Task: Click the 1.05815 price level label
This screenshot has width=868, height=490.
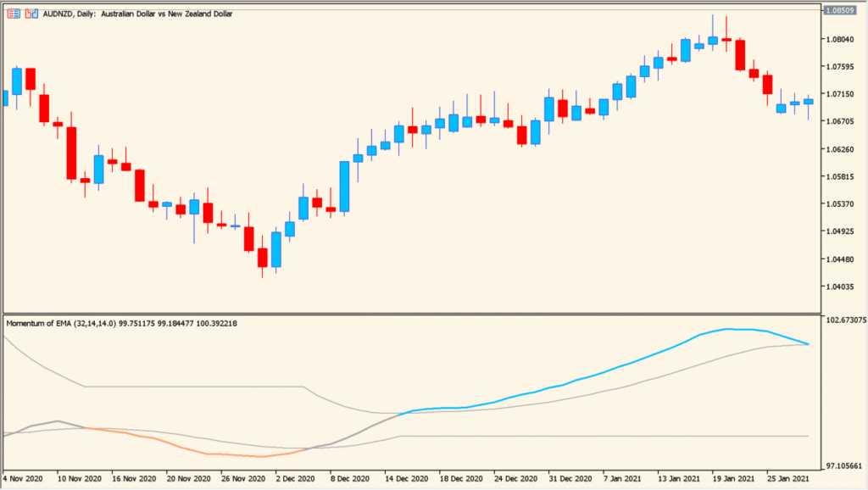Action: click(x=840, y=176)
